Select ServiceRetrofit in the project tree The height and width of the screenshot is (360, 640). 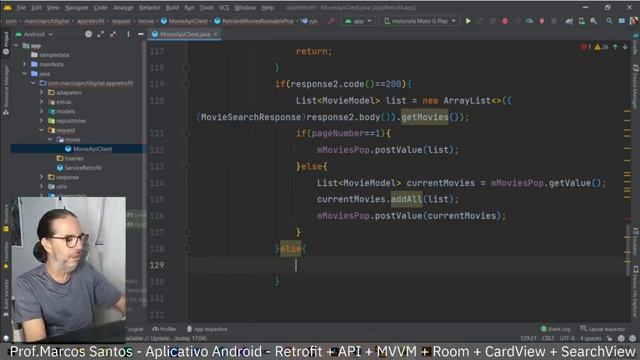click(83, 168)
